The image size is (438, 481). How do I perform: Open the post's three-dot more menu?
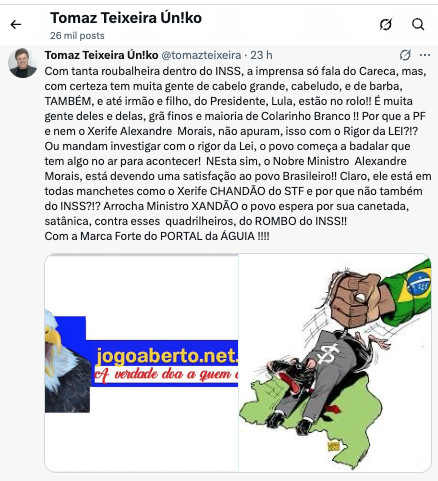[425, 55]
